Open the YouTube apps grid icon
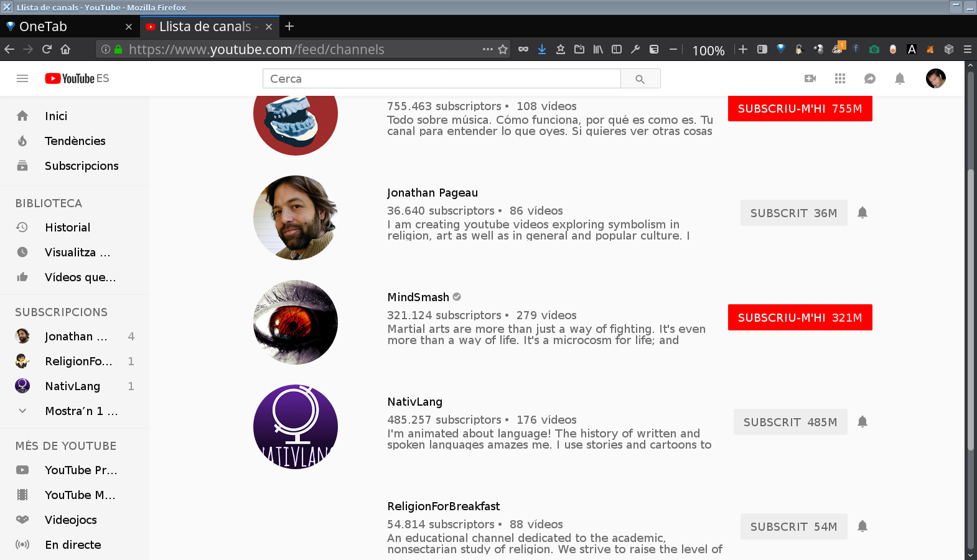The image size is (977, 560). click(x=840, y=78)
